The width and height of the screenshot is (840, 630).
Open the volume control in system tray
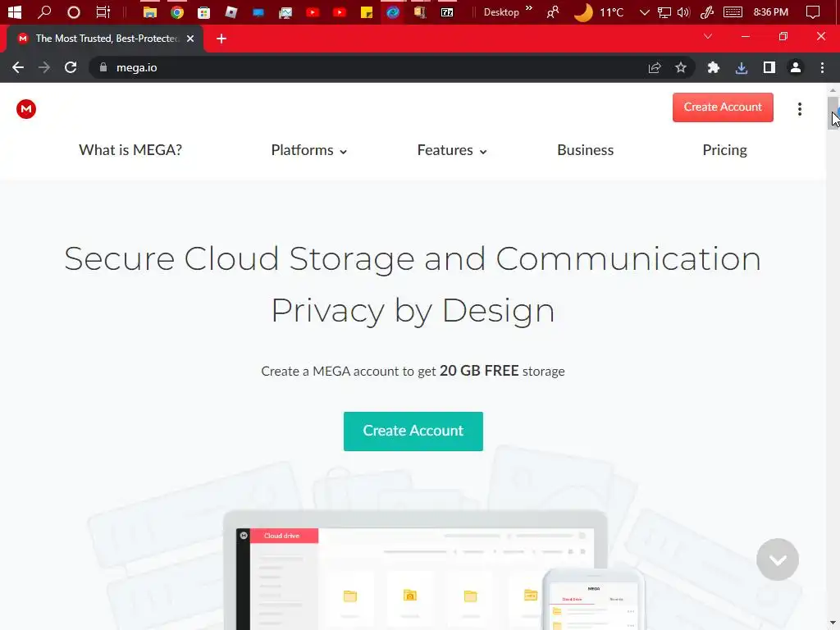[x=683, y=11]
